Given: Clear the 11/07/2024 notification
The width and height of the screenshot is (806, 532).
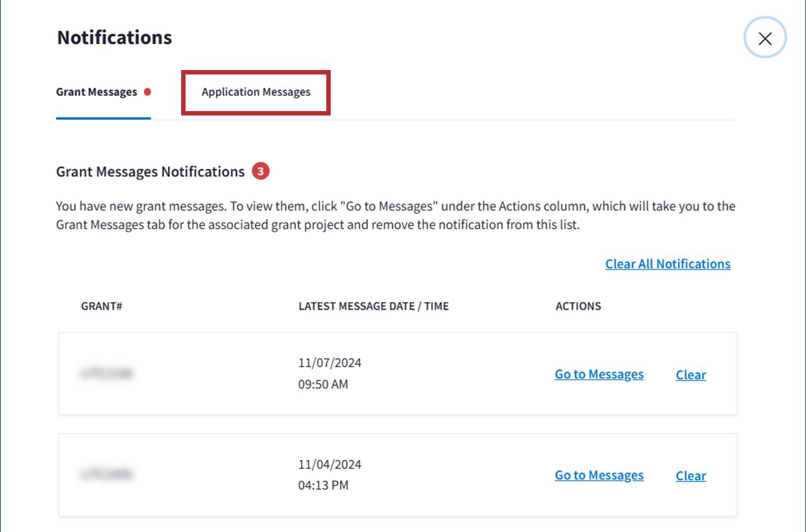Looking at the screenshot, I should [690, 375].
